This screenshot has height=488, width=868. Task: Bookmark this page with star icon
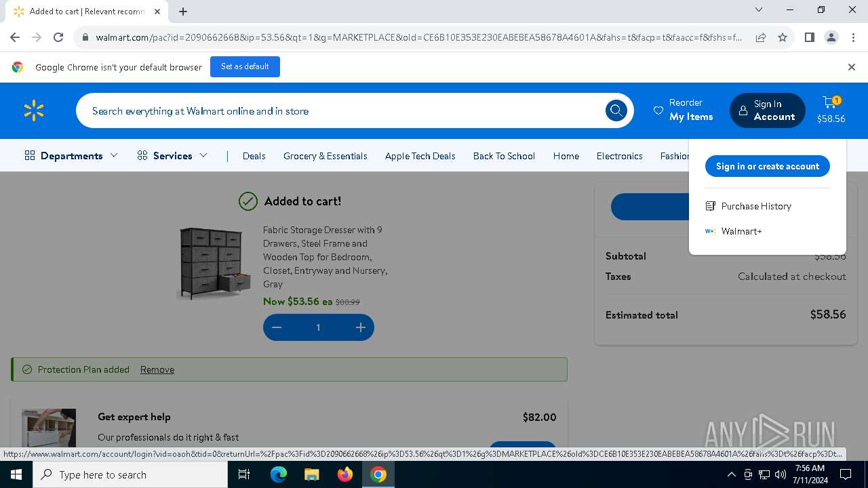[783, 37]
